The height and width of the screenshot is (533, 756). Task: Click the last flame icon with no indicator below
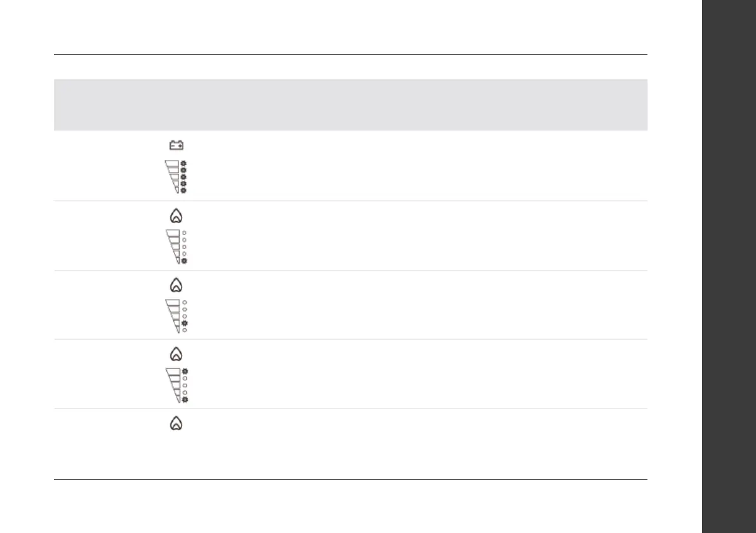coord(176,424)
